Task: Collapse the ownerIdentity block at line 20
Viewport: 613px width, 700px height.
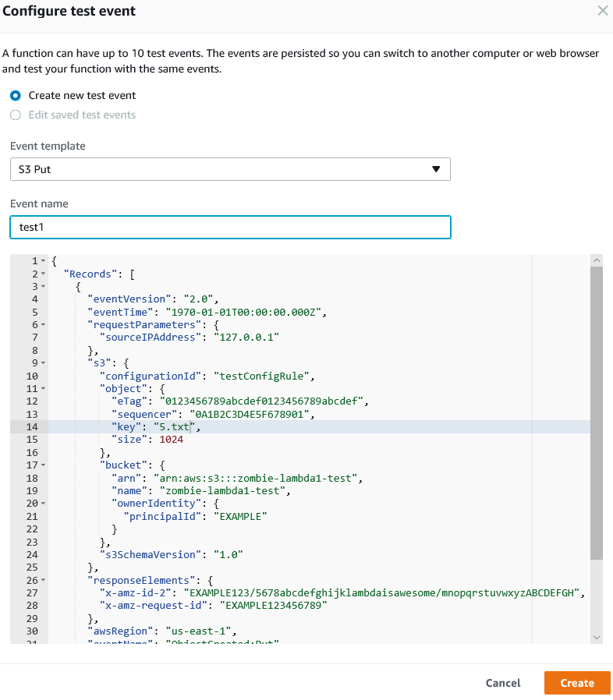Action: coord(43,503)
